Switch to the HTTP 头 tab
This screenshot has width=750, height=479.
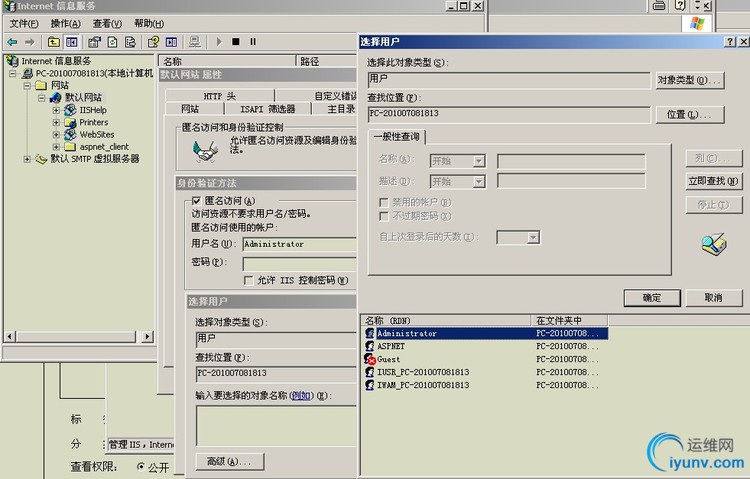coord(220,96)
